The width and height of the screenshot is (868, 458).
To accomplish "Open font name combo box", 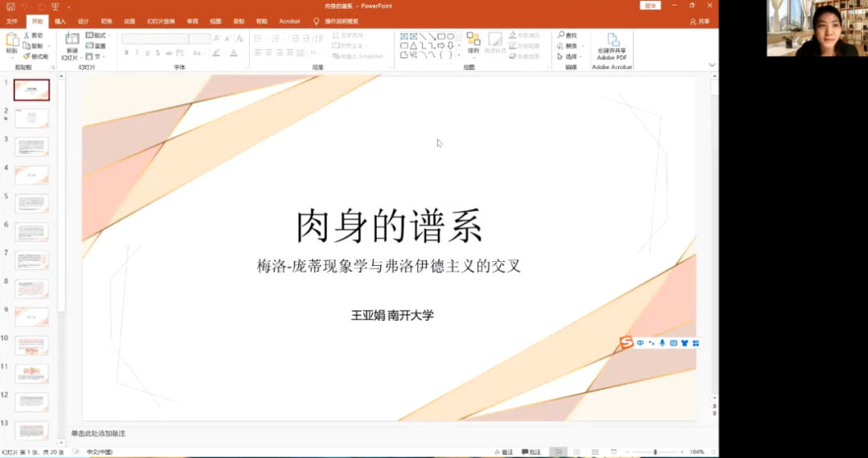I will pyautogui.click(x=154, y=39).
